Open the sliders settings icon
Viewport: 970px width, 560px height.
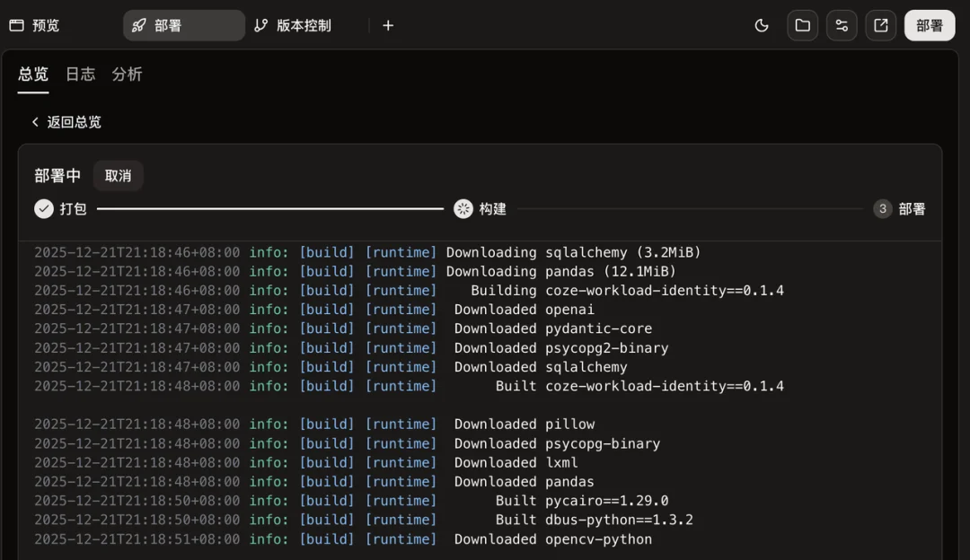(842, 25)
